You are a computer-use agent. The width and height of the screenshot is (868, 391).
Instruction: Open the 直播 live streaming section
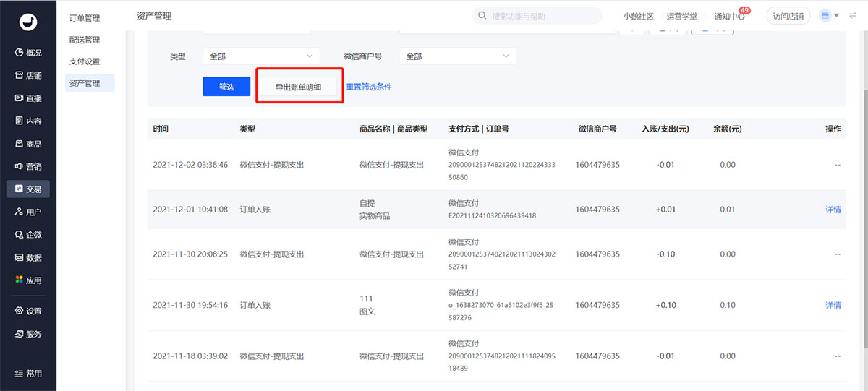pos(28,98)
